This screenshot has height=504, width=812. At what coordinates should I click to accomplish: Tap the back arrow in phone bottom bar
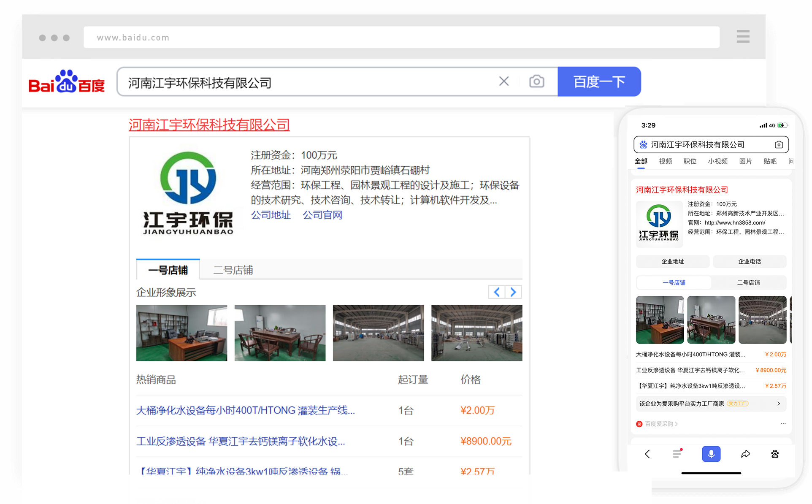647,454
